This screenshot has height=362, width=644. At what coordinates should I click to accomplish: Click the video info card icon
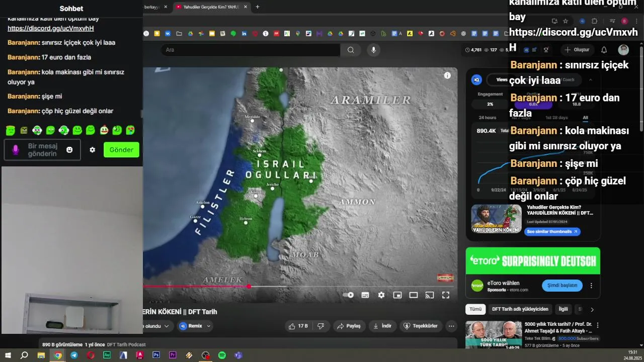447,75
